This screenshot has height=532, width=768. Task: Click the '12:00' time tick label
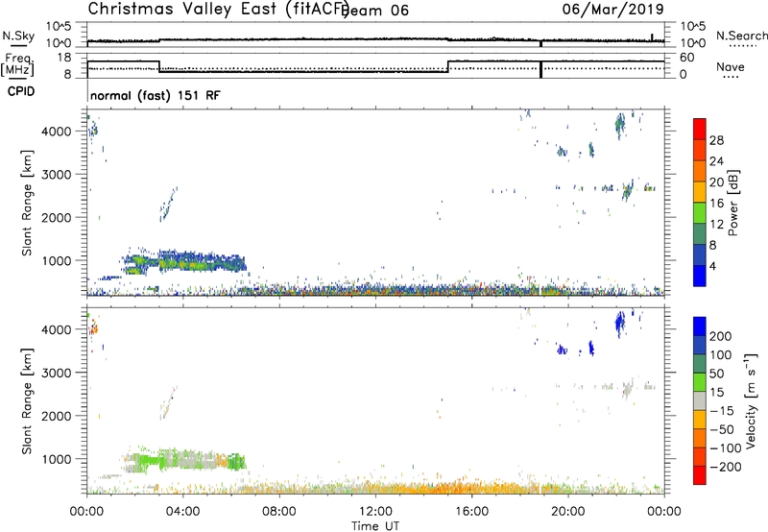(375, 512)
